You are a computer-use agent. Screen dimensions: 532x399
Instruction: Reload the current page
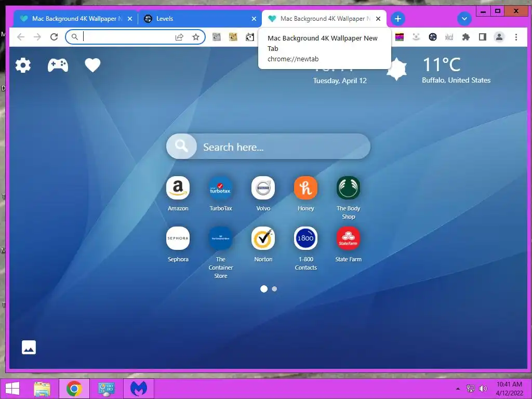(x=54, y=37)
